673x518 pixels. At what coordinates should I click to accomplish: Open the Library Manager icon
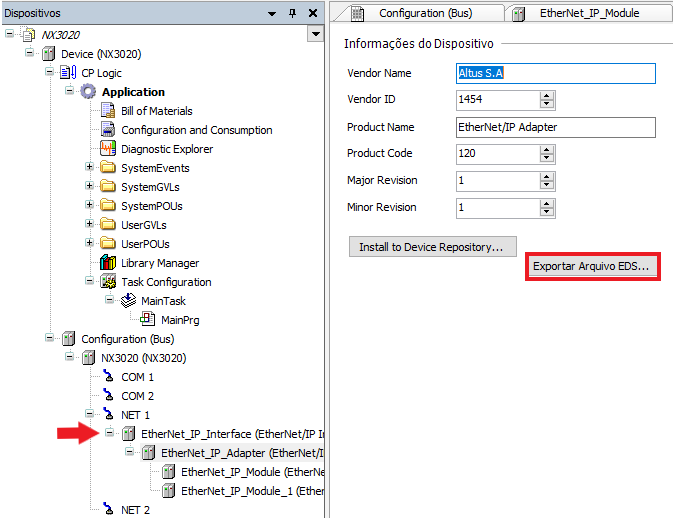[x=109, y=263]
